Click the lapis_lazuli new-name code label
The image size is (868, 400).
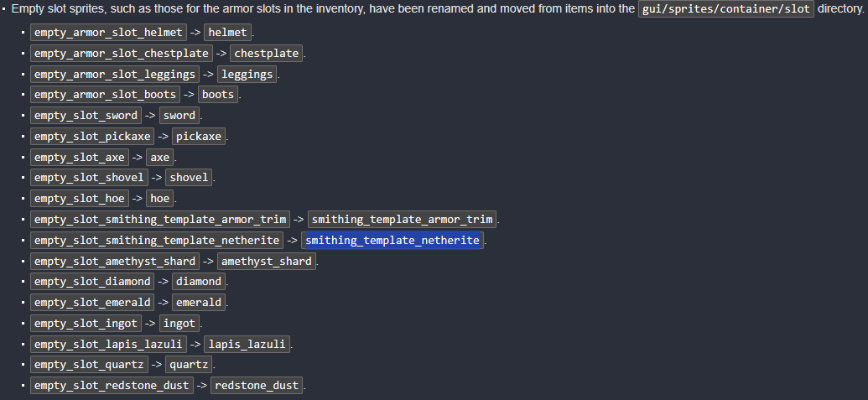point(247,344)
